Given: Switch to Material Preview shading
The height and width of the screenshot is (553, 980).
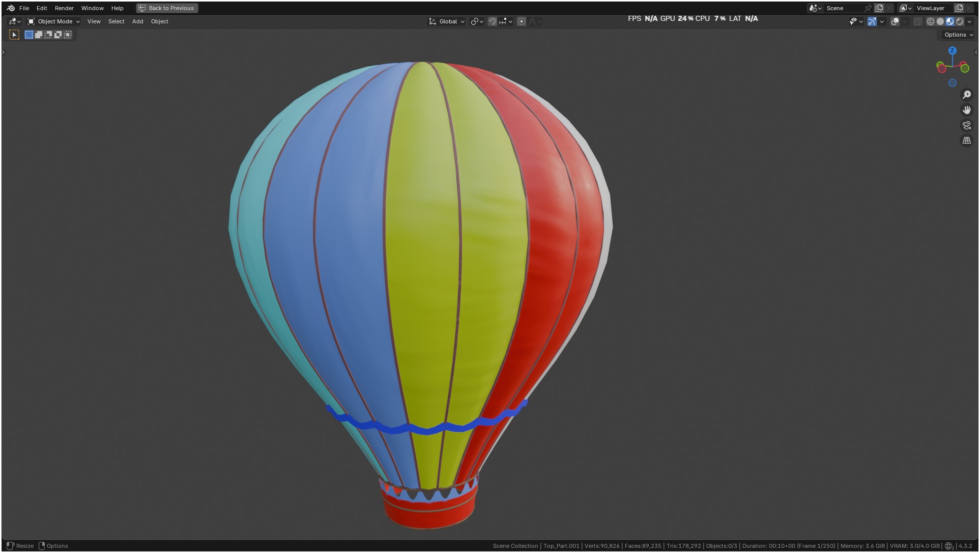Looking at the screenshot, I should coord(950,21).
